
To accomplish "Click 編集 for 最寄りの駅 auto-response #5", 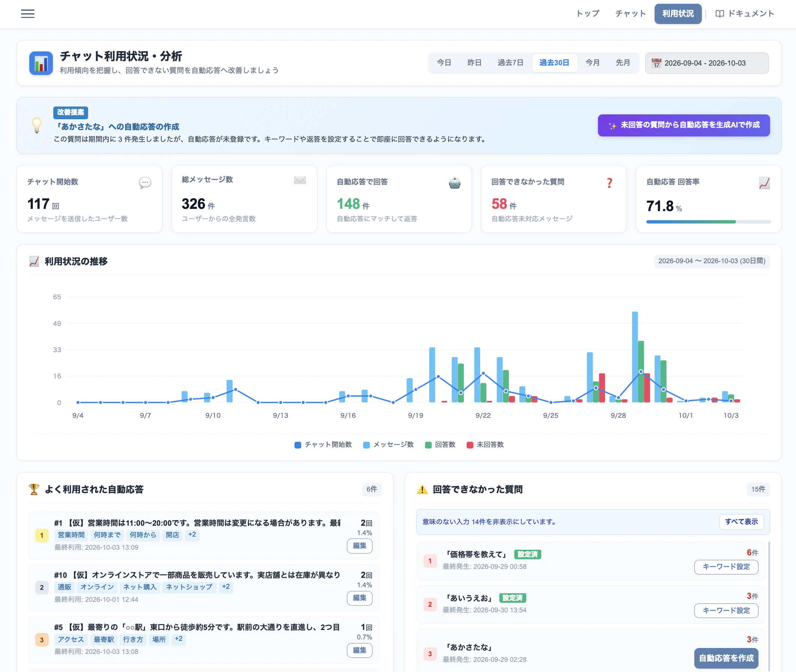I will pyautogui.click(x=359, y=650).
